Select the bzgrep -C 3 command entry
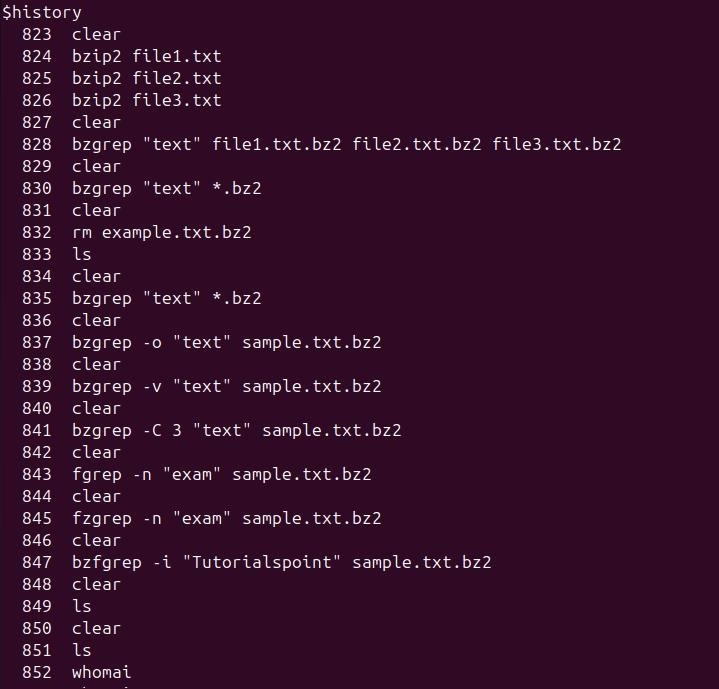The height and width of the screenshot is (689, 719). tap(236, 430)
